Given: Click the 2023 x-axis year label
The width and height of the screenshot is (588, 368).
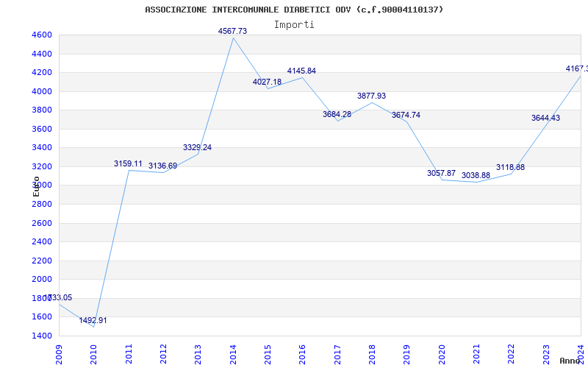Looking at the screenshot, I should click(546, 355).
